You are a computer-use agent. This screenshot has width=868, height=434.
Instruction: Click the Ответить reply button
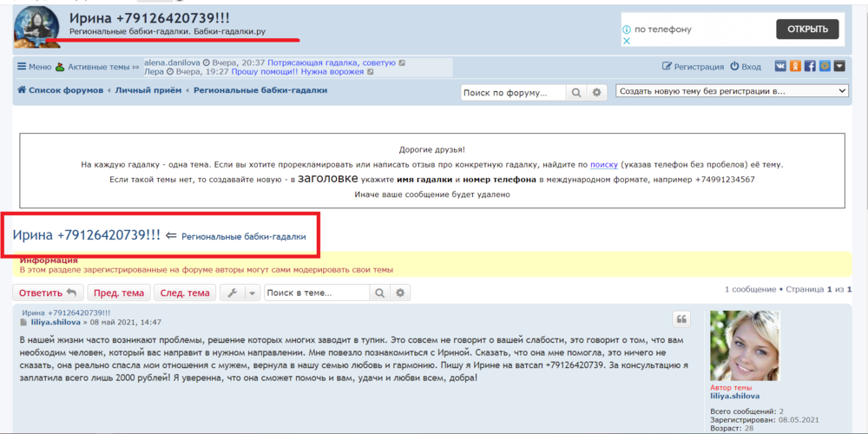pyautogui.click(x=48, y=293)
